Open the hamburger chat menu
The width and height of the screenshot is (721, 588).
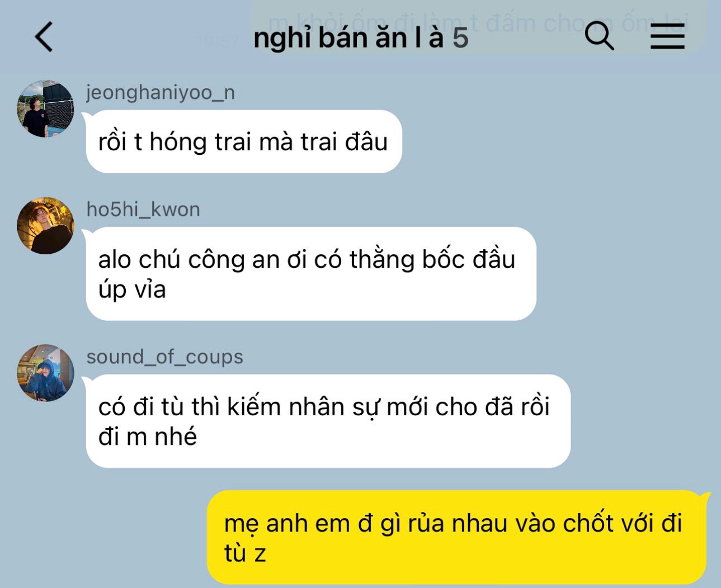(x=667, y=37)
